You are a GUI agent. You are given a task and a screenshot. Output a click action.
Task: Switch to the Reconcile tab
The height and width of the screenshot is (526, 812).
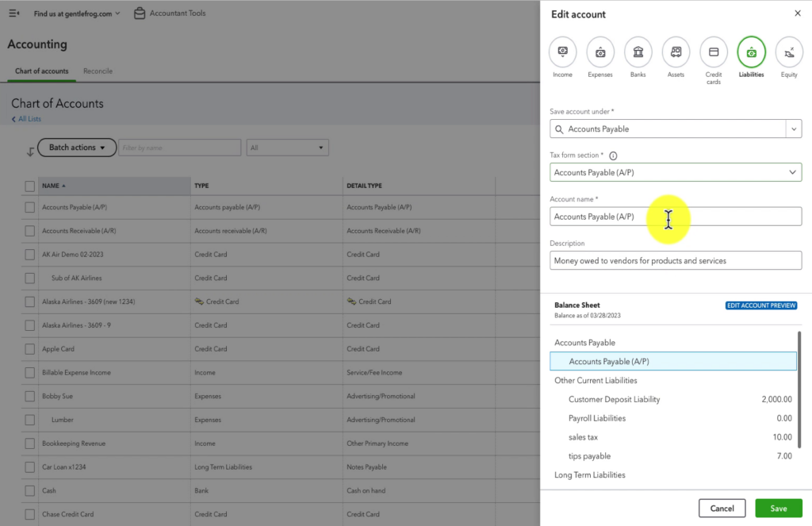98,71
